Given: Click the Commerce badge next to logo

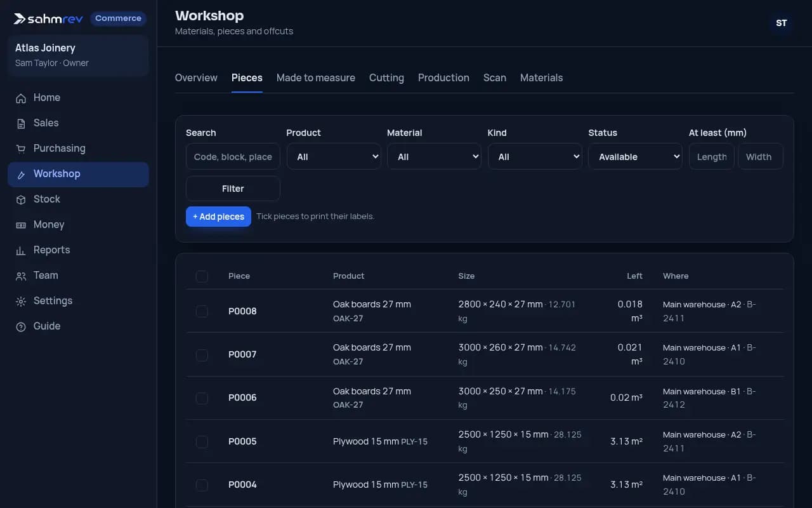Looking at the screenshot, I should [118, 18].
